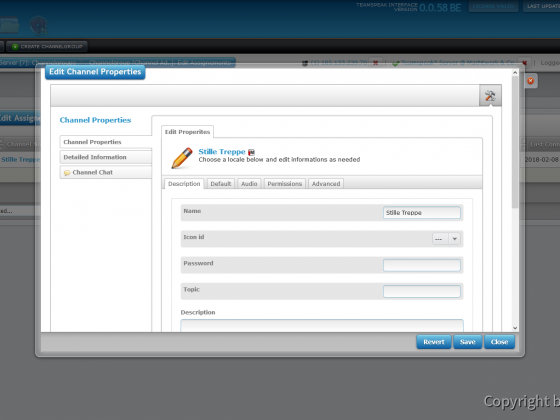Open Detailed Information in the left sidebar
This screenshot has height=420, width=560.
[x=106, y=157]
